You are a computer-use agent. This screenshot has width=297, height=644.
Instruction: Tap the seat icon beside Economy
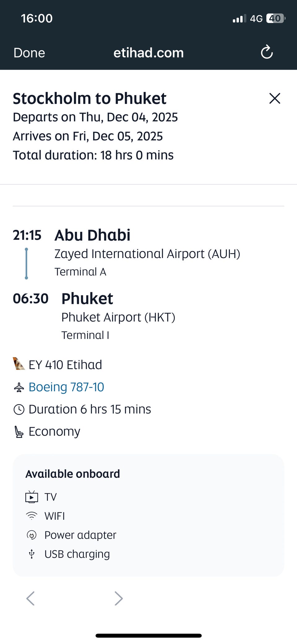tap(19, 432)
